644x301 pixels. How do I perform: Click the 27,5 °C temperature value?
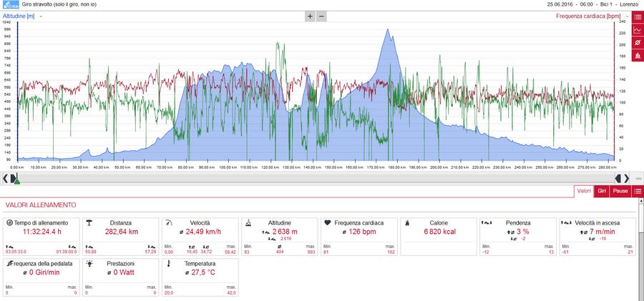tap(203, 272)
